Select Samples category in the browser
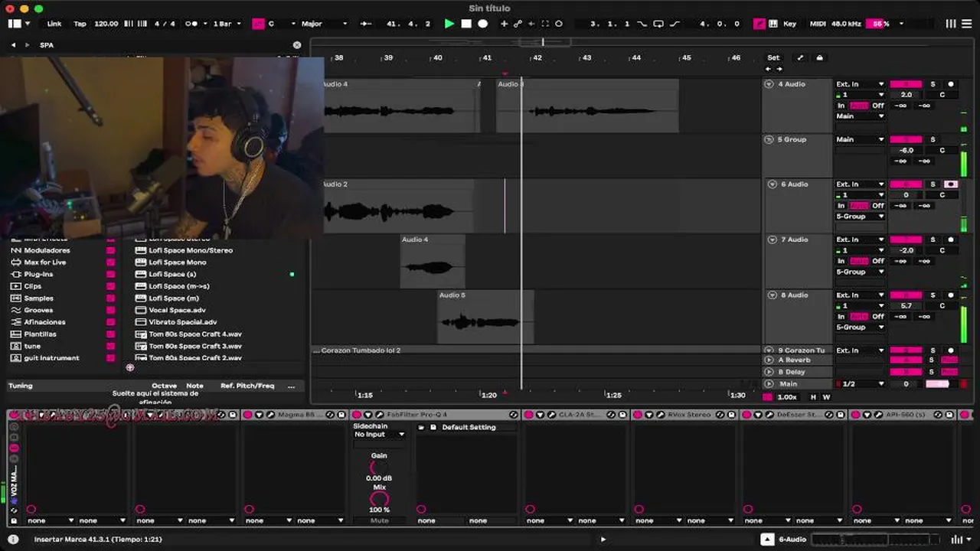The width and height of the screenshot is (980, 551). click(38, 298)
